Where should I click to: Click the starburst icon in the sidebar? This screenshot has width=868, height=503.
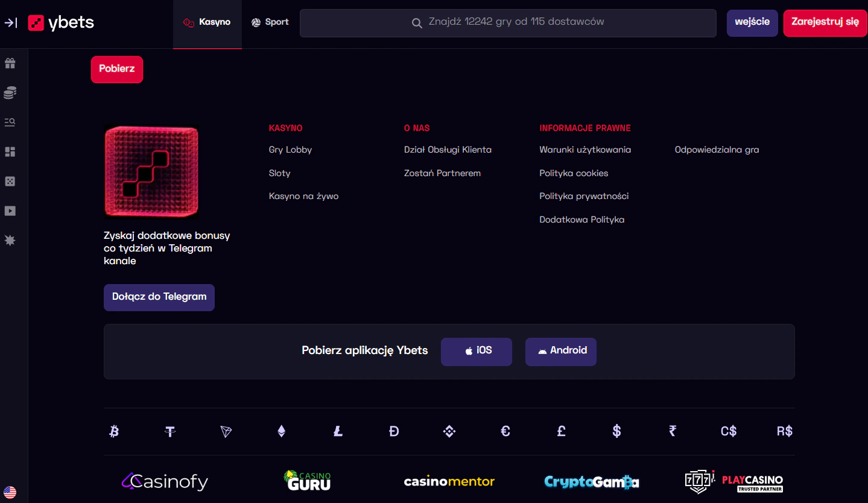[x=10, y=241]
